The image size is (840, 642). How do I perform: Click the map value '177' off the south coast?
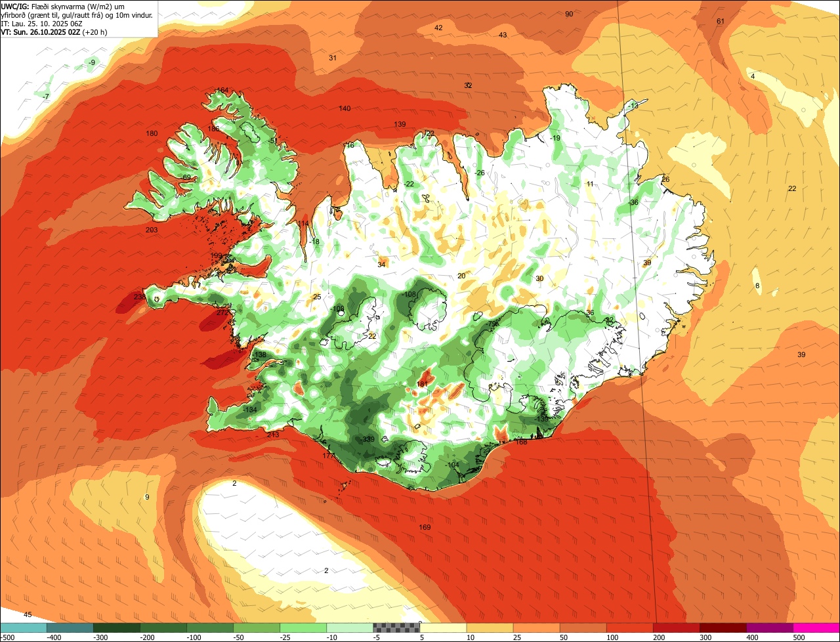click(328, 456)
